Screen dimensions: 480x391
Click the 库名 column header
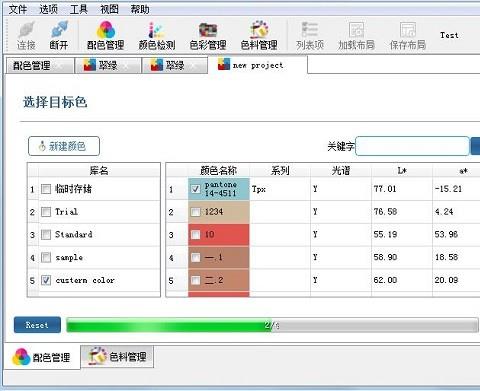pyautogui.click(x=99, y=170)
